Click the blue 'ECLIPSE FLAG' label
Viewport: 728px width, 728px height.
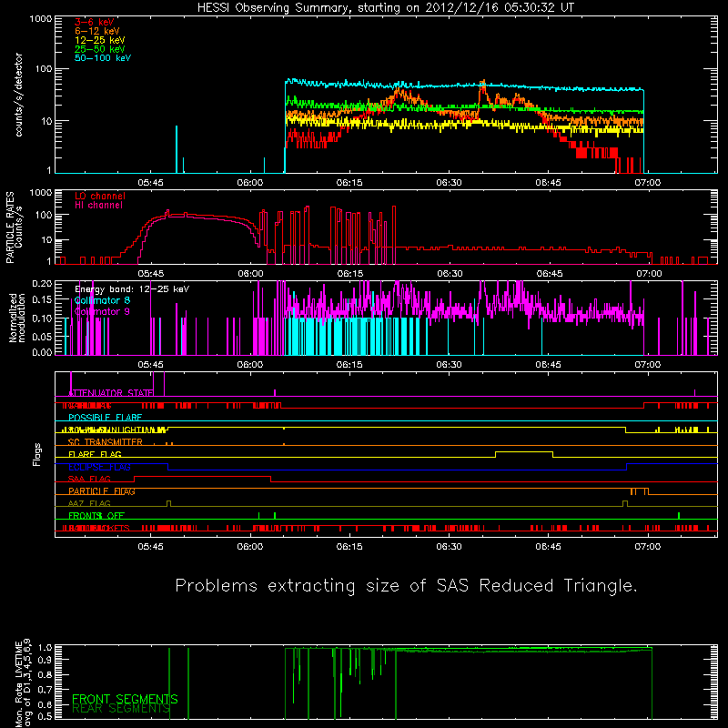click(99, 467)
